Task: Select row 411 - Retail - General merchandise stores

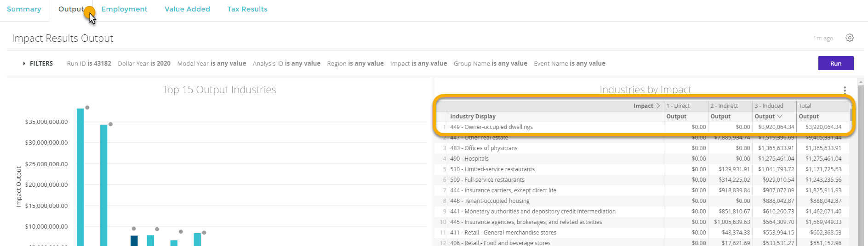Action: (642, 233)
